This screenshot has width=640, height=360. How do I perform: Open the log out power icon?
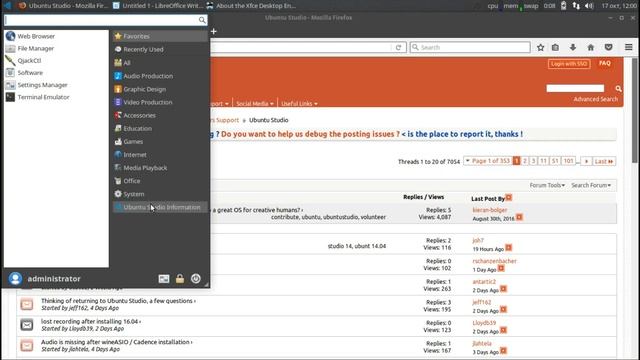[x=196, y=278]
